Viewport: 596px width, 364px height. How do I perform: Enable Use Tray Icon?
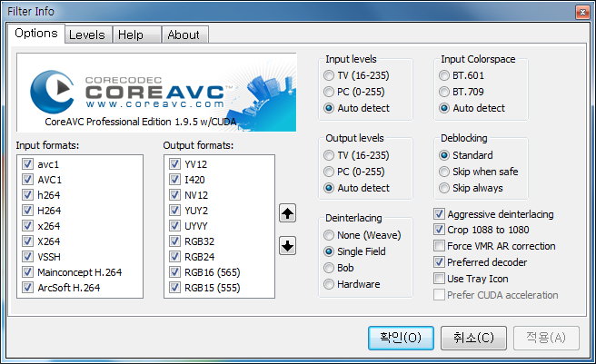click(439, 279)
